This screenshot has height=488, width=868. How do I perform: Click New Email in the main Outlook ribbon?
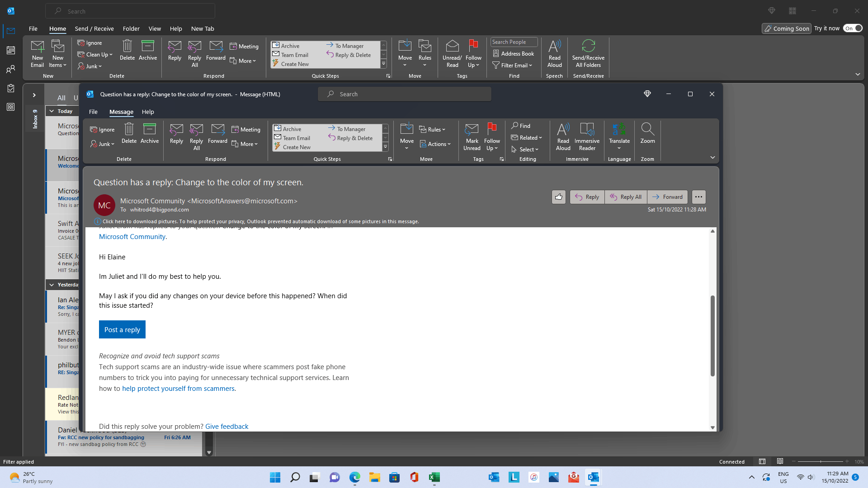(x=38, y=54)
